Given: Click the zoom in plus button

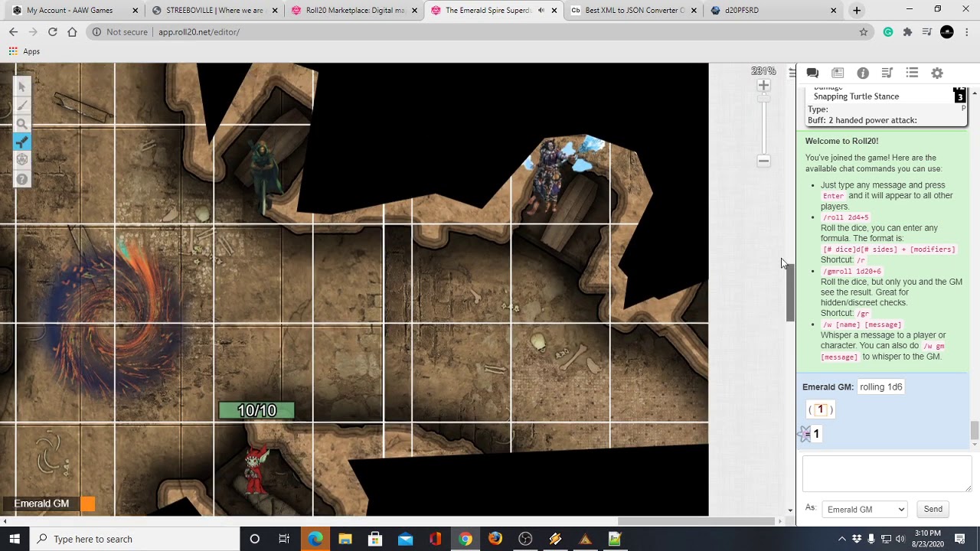Looking at the screenshot, I should point(763,86).
